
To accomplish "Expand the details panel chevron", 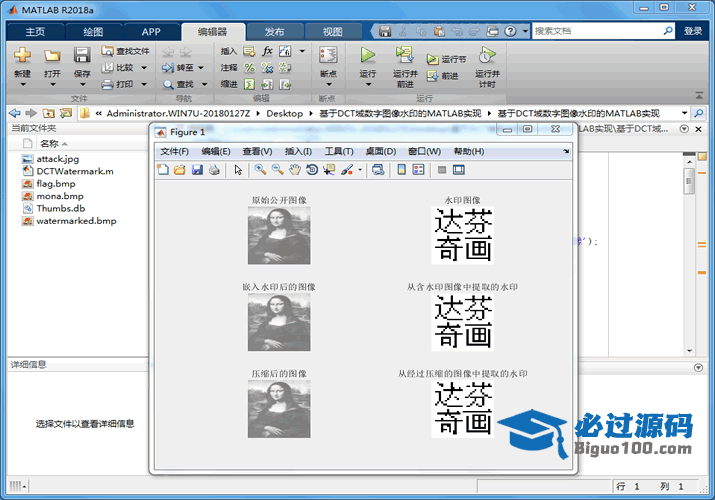I will 698,367.
